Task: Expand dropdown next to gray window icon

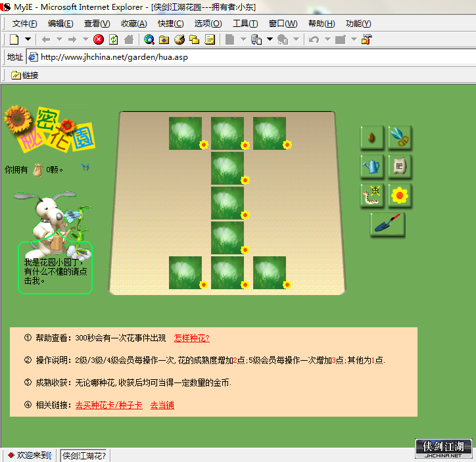Action: point(354,39)
